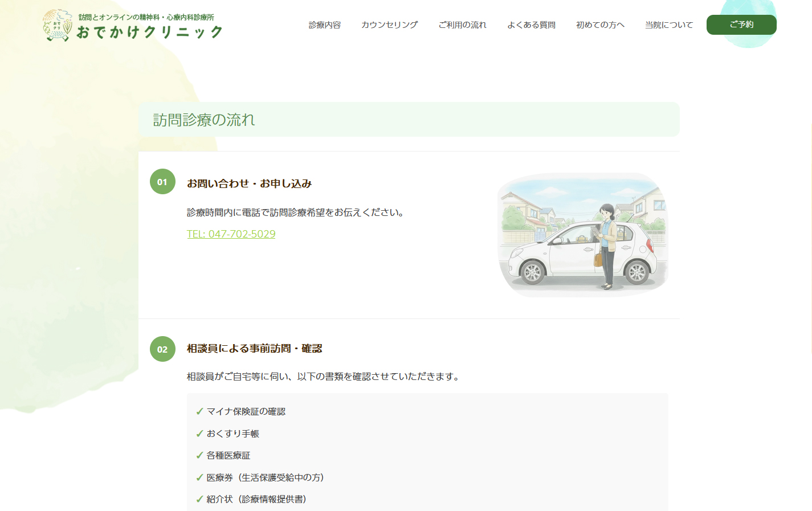Click the 訪問診療の流れ page heading

(x=204, y=120)
